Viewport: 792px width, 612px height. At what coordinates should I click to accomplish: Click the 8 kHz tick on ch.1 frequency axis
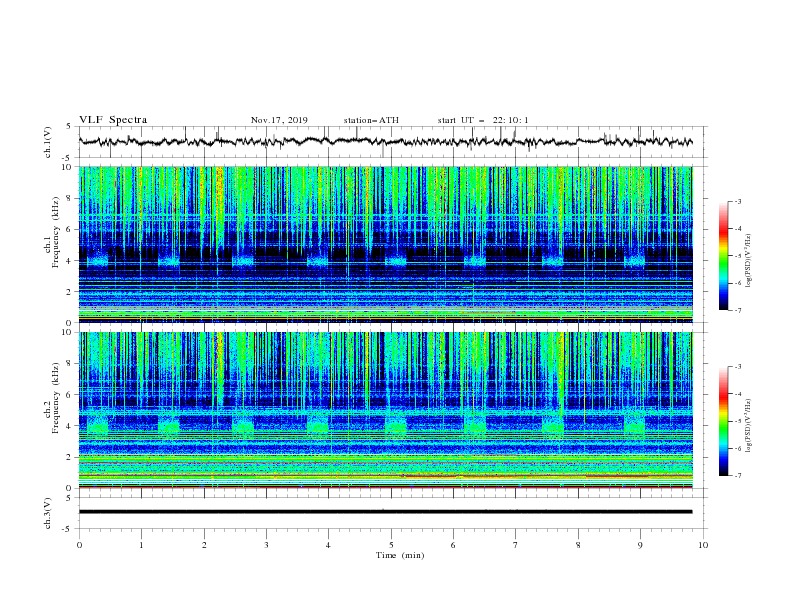click(x=71, y=198)
